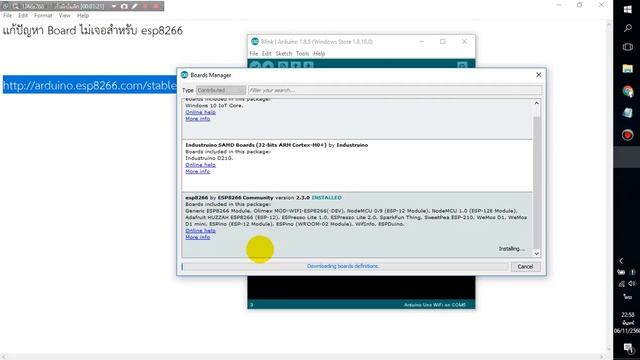Cancel the board definitions download
The height and width of the screenshot is (360, 640).
pos(525,267)
